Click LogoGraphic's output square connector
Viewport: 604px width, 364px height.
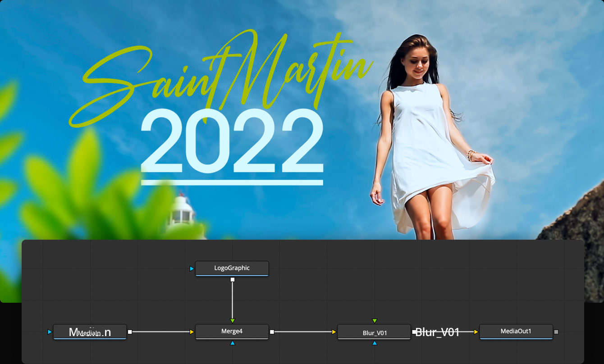(232, 279)
